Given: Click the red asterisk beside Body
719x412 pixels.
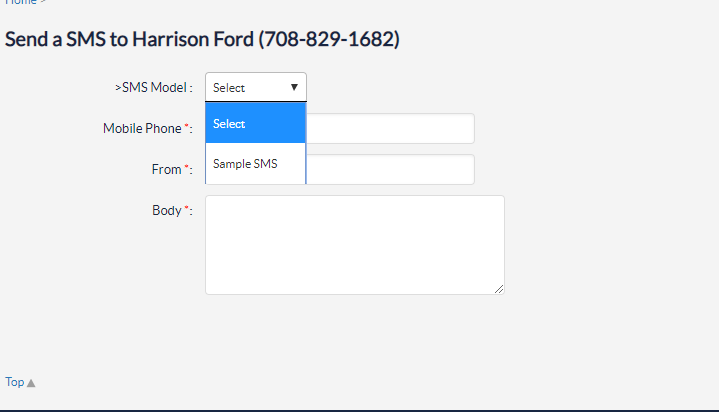Looking at the screenshot, I should [x=187, y=208].
